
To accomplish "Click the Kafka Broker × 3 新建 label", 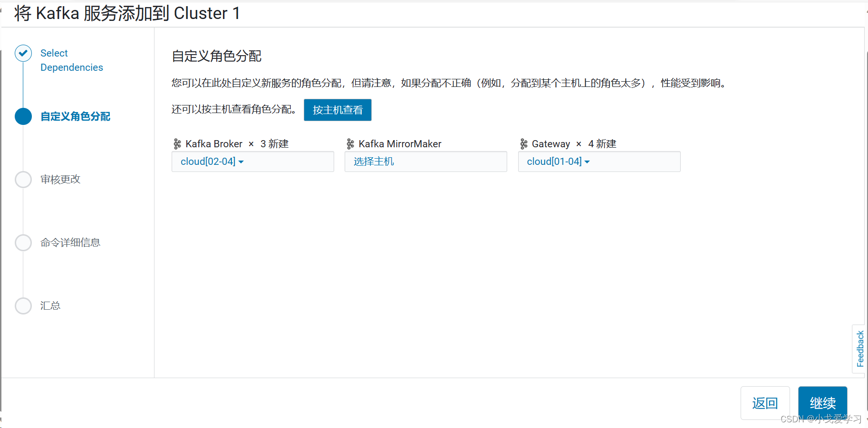I will 237,144.
